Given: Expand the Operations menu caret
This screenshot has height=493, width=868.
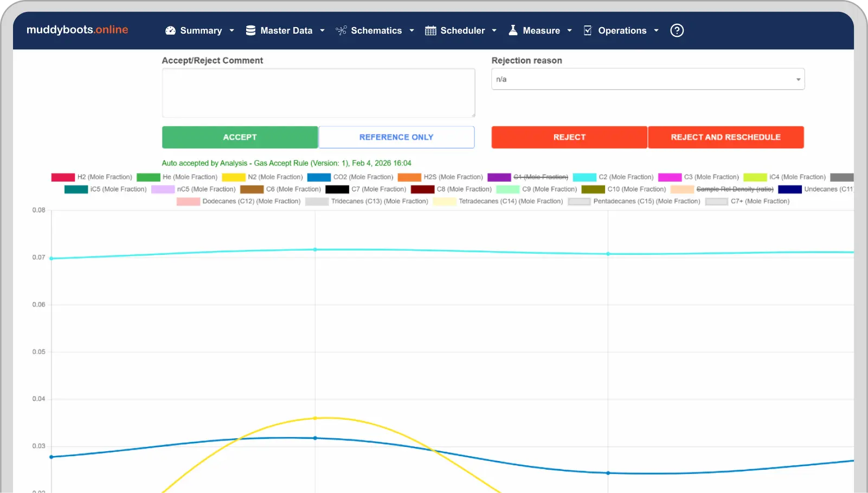Looking at the screenshot, I should pyautogui.click(x=656, y=31).
